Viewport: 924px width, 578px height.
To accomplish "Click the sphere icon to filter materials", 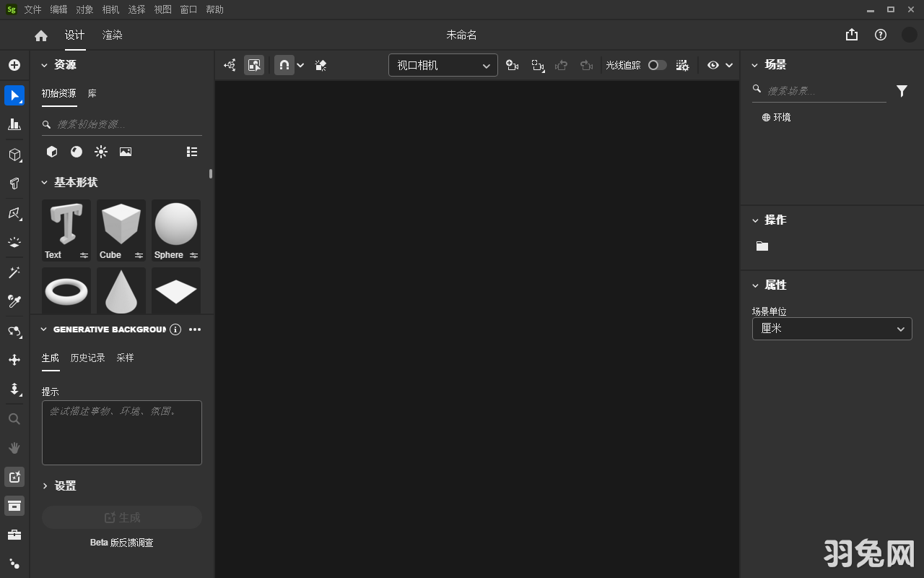I will point(77,152).
